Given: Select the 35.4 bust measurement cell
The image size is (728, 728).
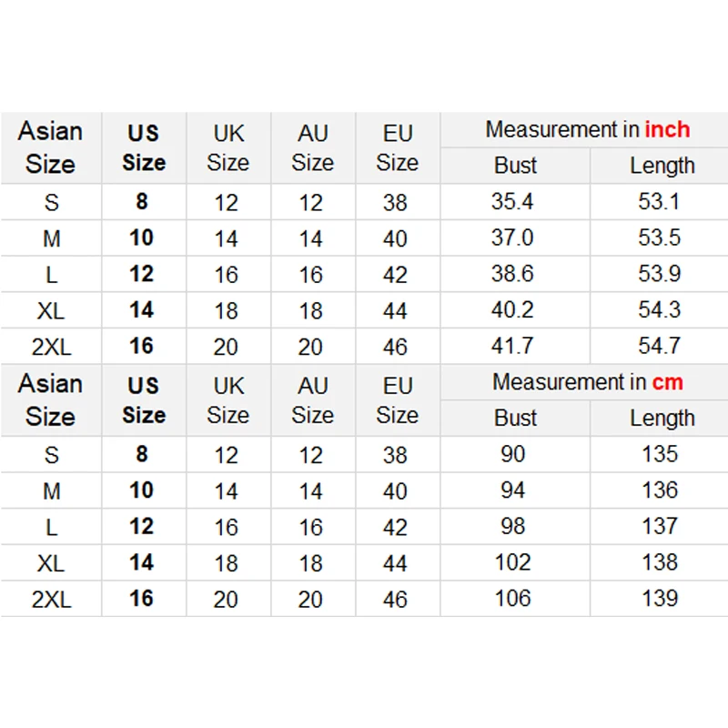Looking at the screenshot, I should click(x=512, y=201).
